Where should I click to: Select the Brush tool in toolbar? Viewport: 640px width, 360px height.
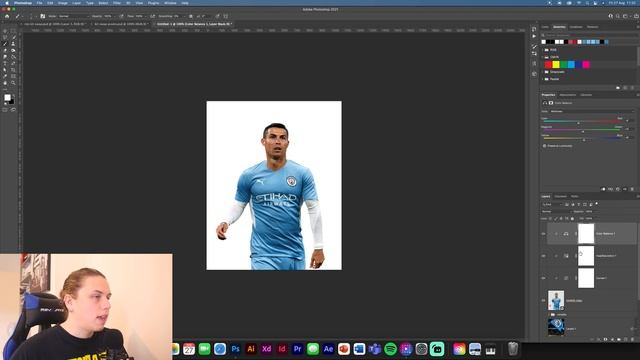click(x=5, y=44)
